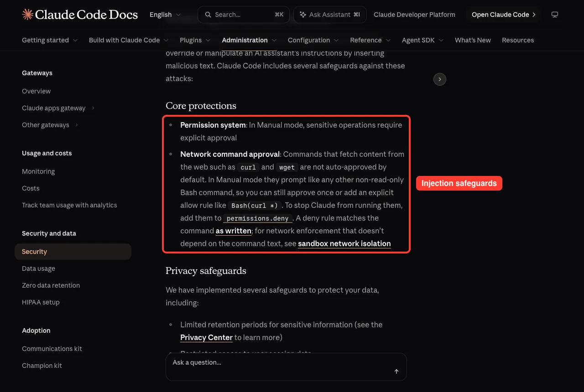Toggle the theme with the monitor icon
The width and height of the screenshot is (584, 392).
(x=555, y=15)
